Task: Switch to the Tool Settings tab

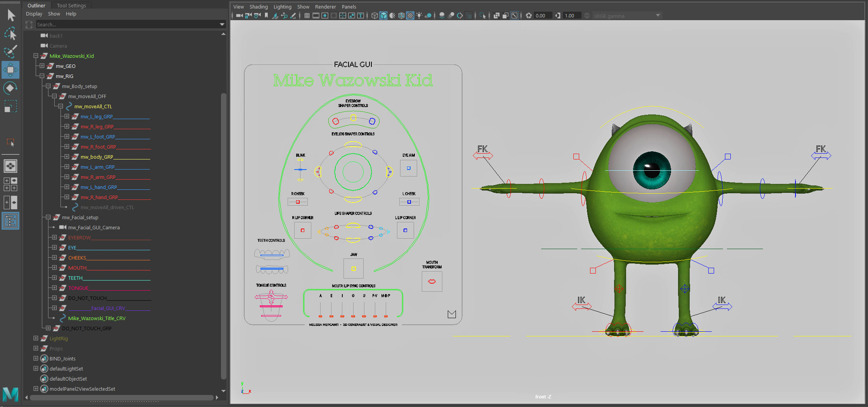Action: (x=71, y=5)
